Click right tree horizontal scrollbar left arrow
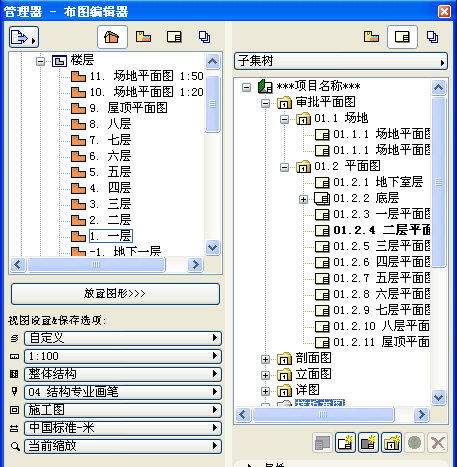This screenshot has height=467, width=457. (243, 415)
